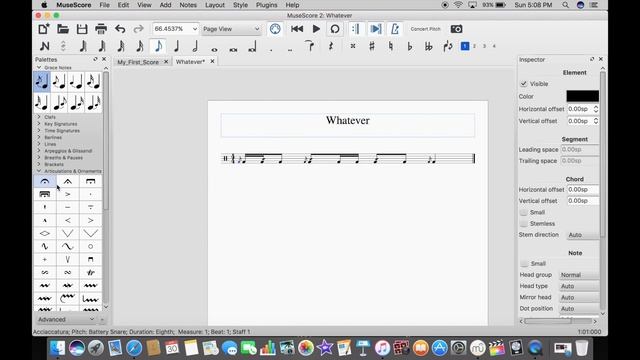640x360 pixels.
Task: Toggle Stemless checkbox
Action: [524, 224]
